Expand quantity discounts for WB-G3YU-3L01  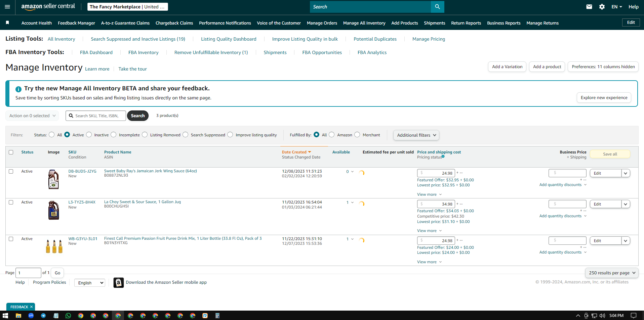pos(563,252)
